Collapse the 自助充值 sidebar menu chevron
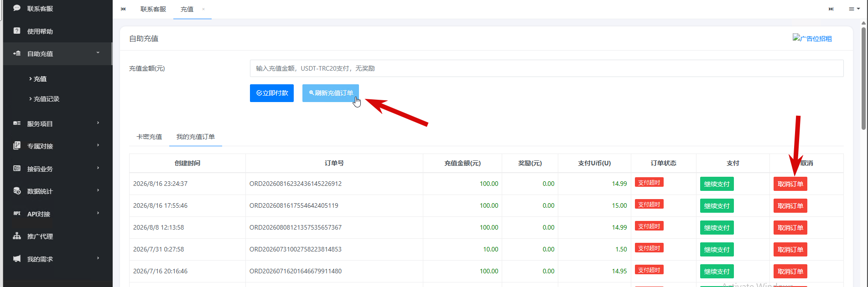This screenshot has width=868, height=287. [x=98, y=53]
